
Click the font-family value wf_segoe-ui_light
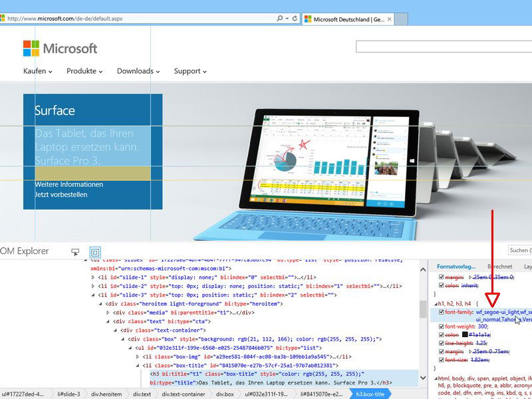pos(497,312)
